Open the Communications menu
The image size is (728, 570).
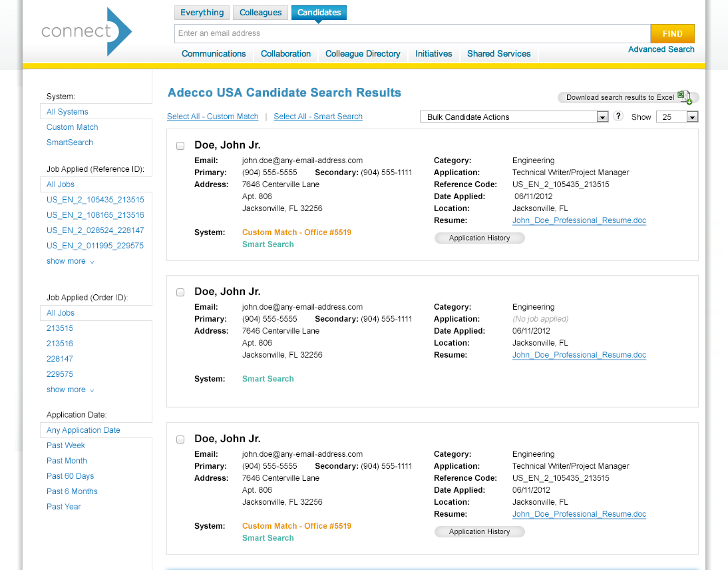point(214,54)
